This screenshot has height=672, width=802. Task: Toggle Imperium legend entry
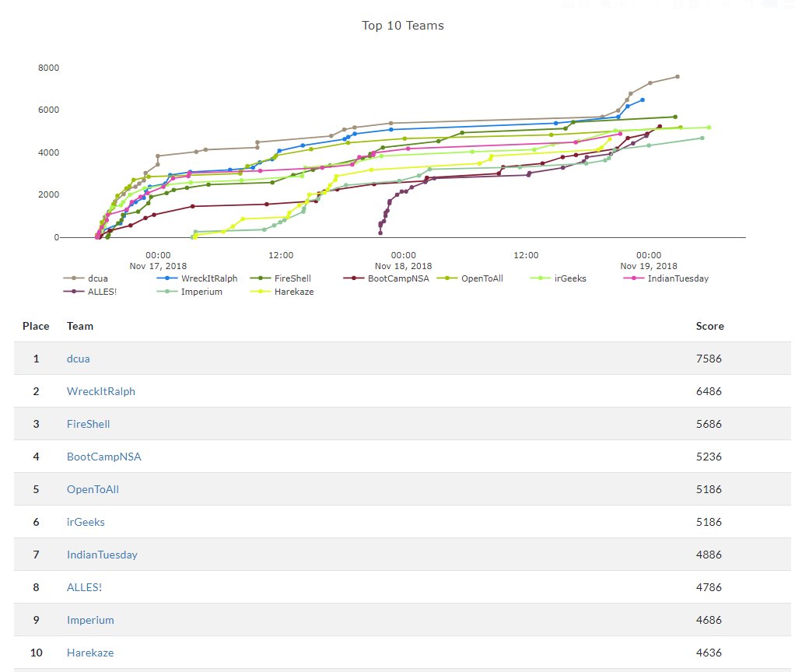click(190, 292)
